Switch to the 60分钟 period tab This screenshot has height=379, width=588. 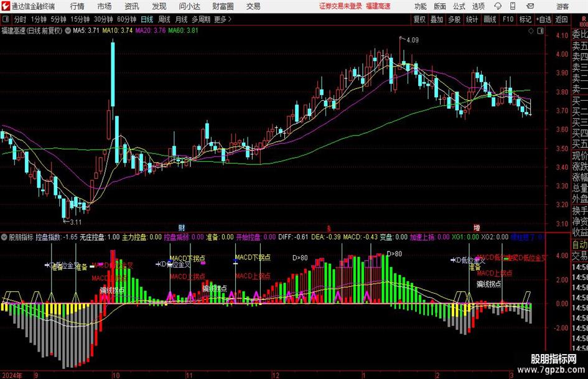click(126, 19)
